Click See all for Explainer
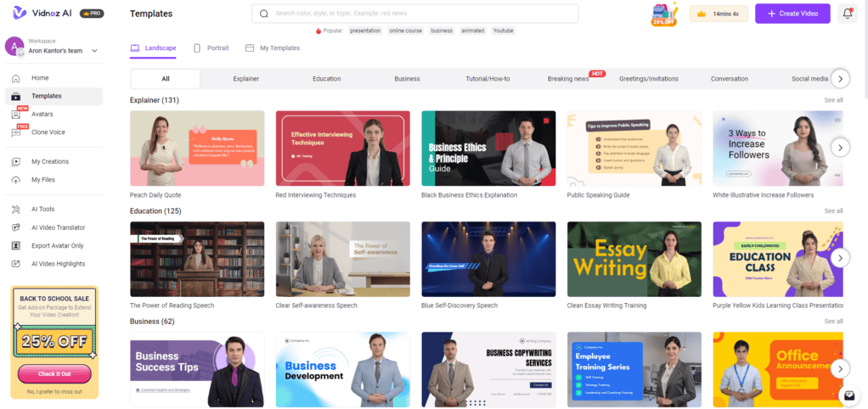 [x=833, y=101]
